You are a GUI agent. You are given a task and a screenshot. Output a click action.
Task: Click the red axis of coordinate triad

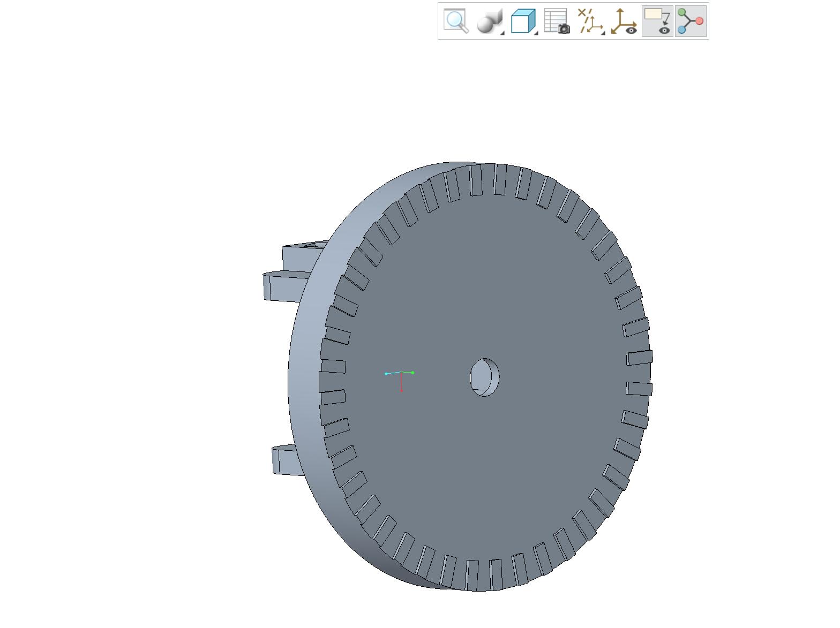[x=401, y=382]
